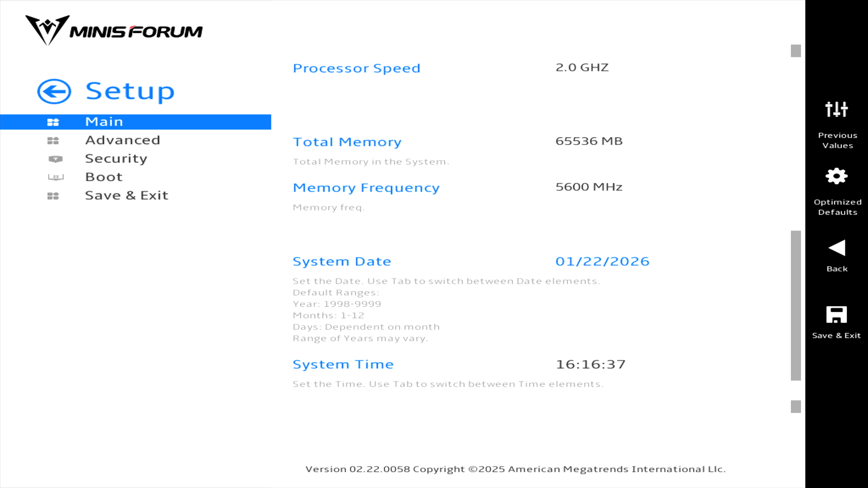Click the Setup back arrow icon
Viewport: 868px width, 488px height.
tap(54, 91)
